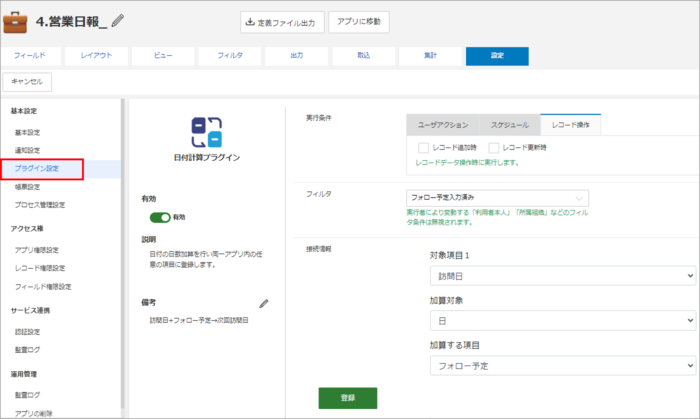Open the フォロー予定入力済み filter dropdown

click(x=497, y=198)
